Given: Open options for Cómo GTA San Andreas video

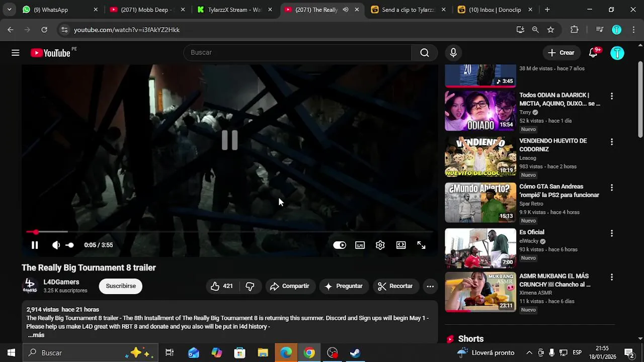Looking at the screenshot, I should (x=612, y=188).
